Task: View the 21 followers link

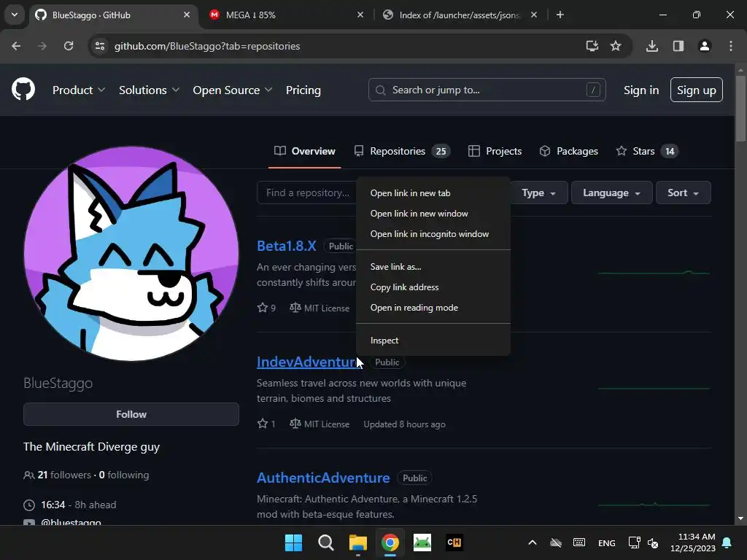Action: pyautogui.click(x=64, y=475)
